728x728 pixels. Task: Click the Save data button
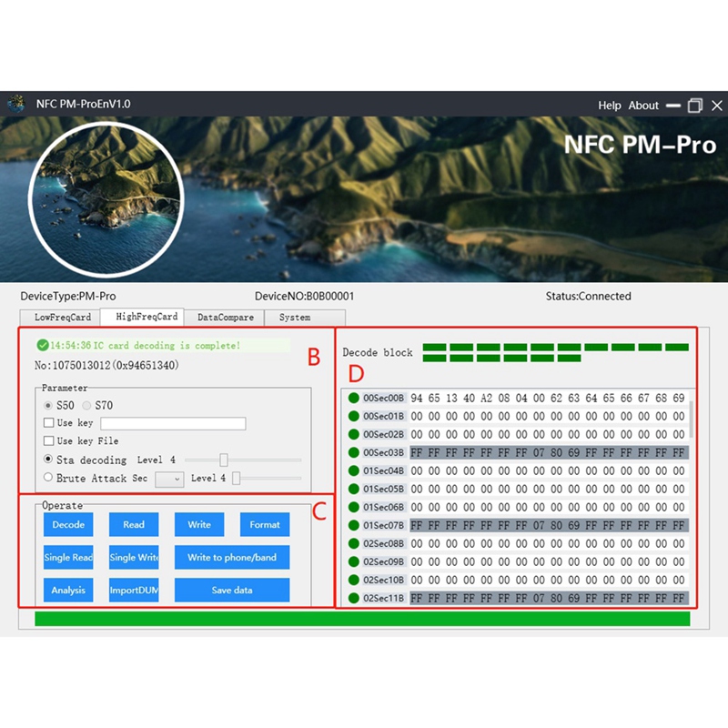click(x=232, y=590)
